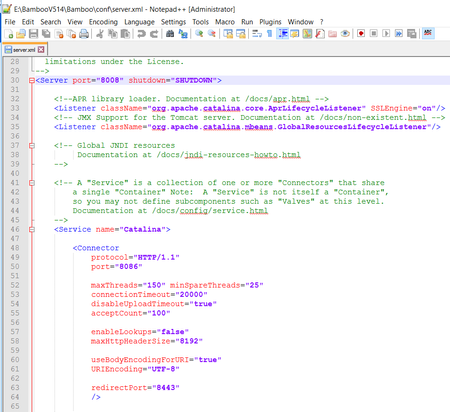Click the Cut scissors icon
The image size is (450, 412).
coord(100,34)
